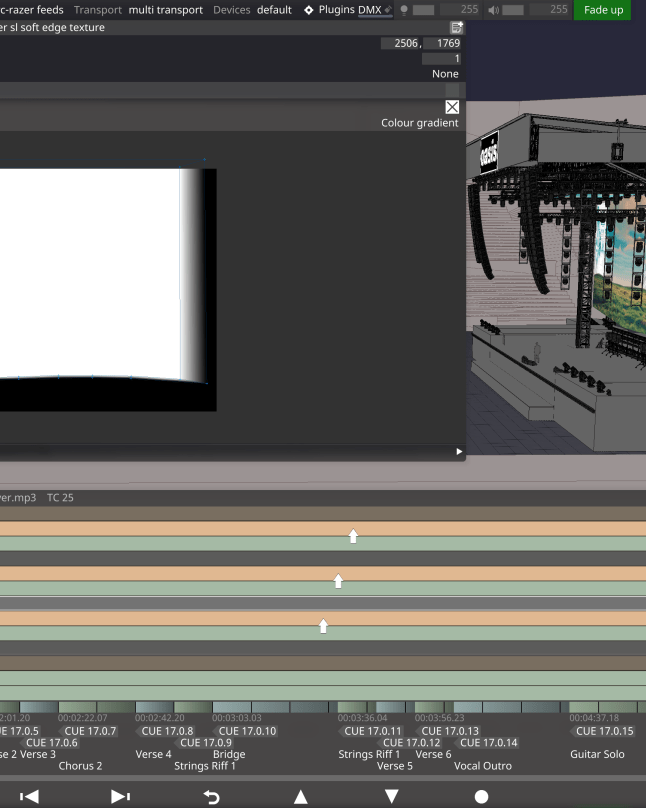Open the Transport multi transport selector
This screenshot has height=808, width=646.
point(165,10)
